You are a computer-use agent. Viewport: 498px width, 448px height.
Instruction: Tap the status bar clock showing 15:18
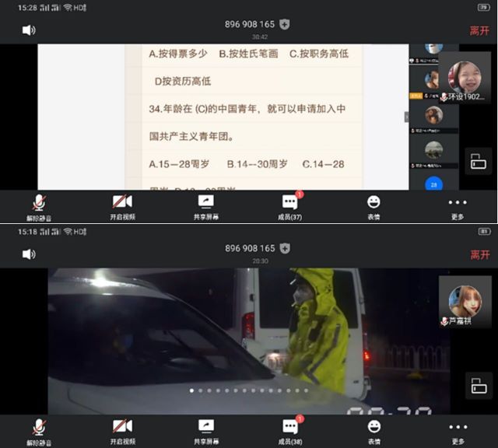coord(27,232)
